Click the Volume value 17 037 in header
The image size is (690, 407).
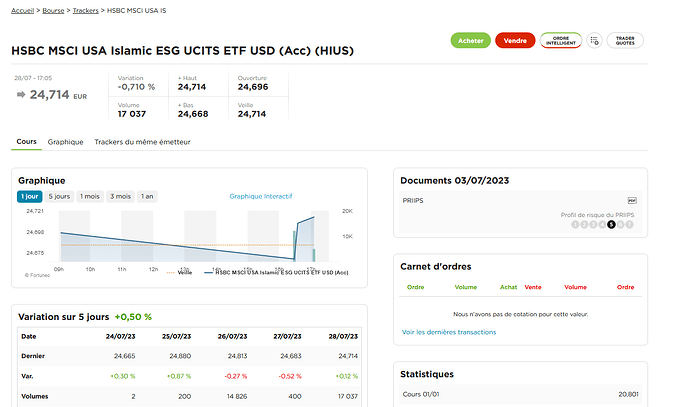click(132, 114)
